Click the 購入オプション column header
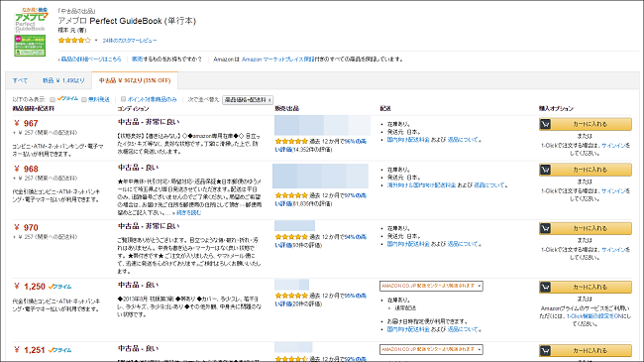The height and width of the screenshot is (362, 644). (x=556, y=109)
